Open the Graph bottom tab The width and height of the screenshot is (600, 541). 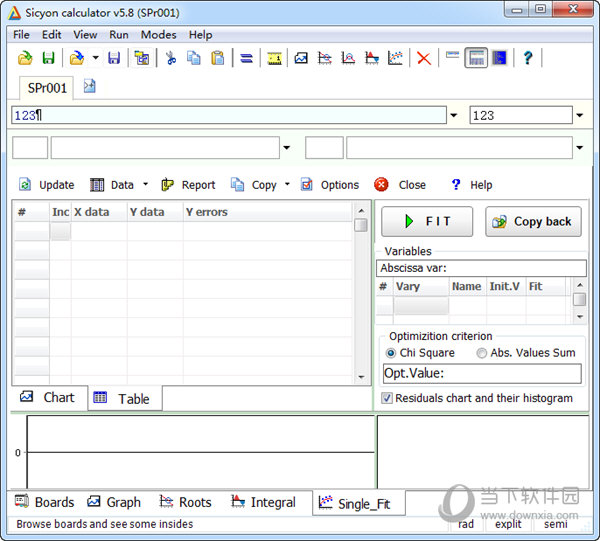coord(114,502)
